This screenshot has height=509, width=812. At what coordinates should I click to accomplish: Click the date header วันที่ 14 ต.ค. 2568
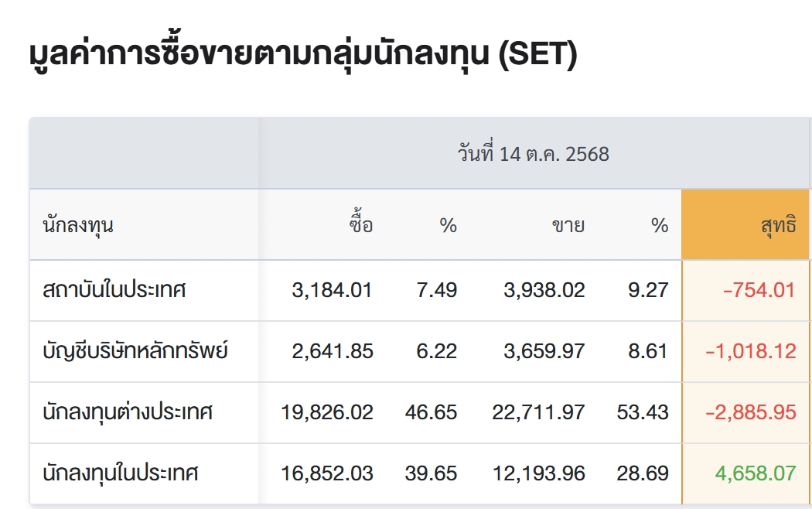click(x=533, y=154)
